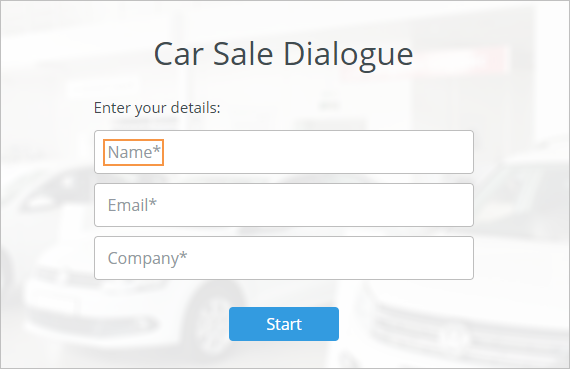
Task: Select the text box directly above Start
Action: click(284, 258)
